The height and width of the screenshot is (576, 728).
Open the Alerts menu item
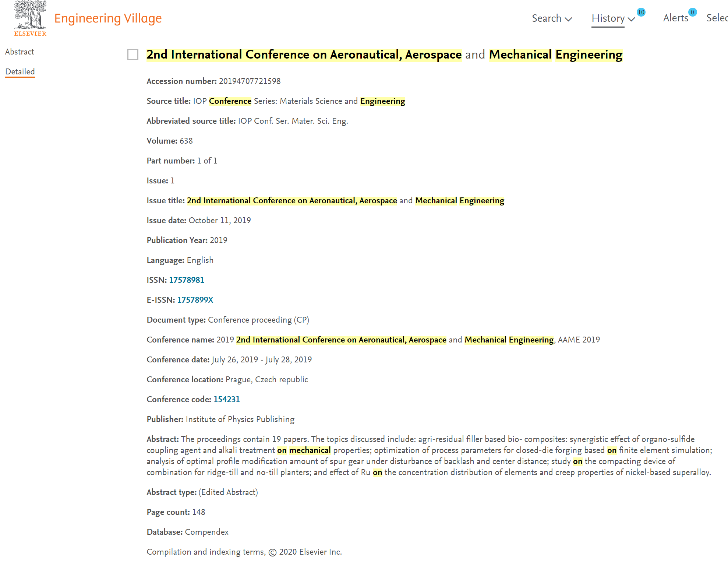point(676,18)
